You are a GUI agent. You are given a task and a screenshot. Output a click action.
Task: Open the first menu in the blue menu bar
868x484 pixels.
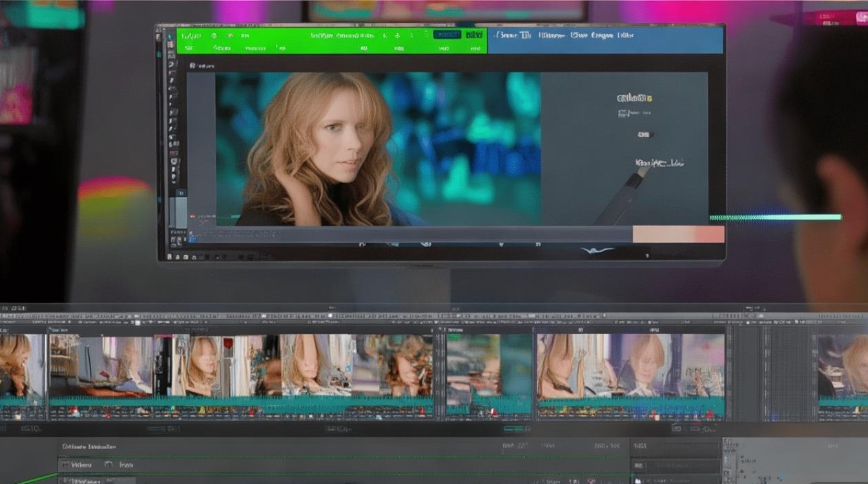coord(510,35)
